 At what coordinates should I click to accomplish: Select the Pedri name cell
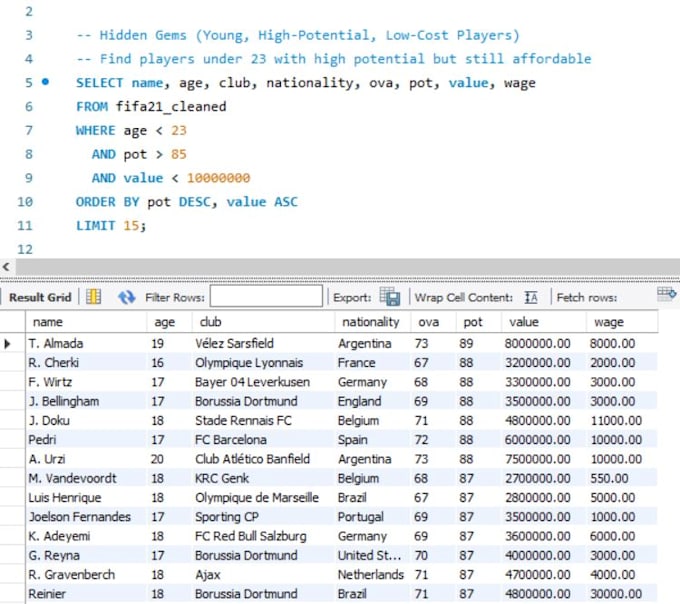(x=86, y=440)
